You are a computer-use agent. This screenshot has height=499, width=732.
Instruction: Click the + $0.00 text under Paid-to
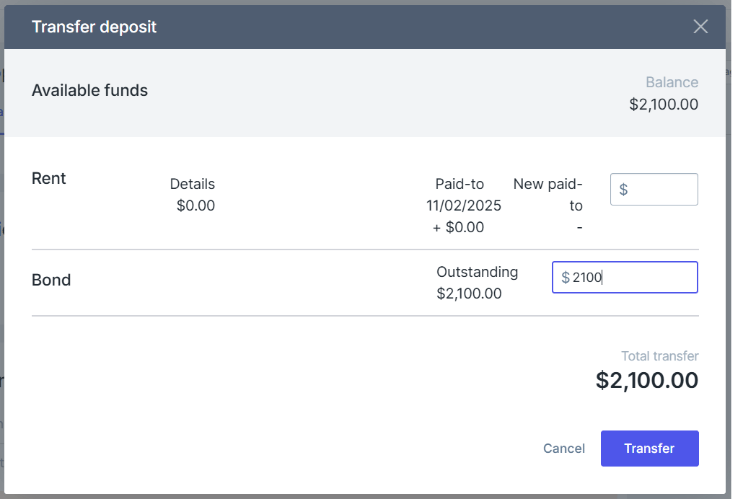pyautogui.click(x=458, y=227)
